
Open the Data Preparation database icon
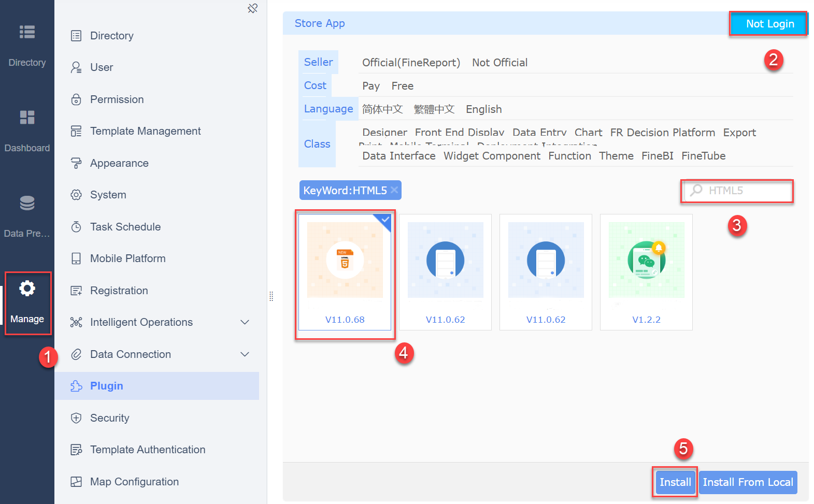pos(27,203)
